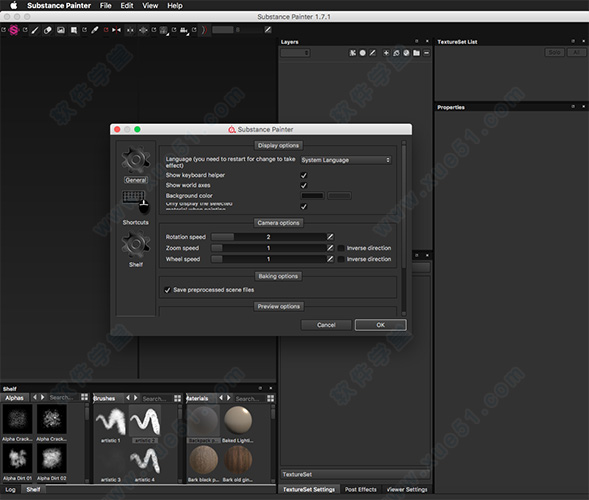Toggle grid view in Alphas shelf

pos(85,397)
